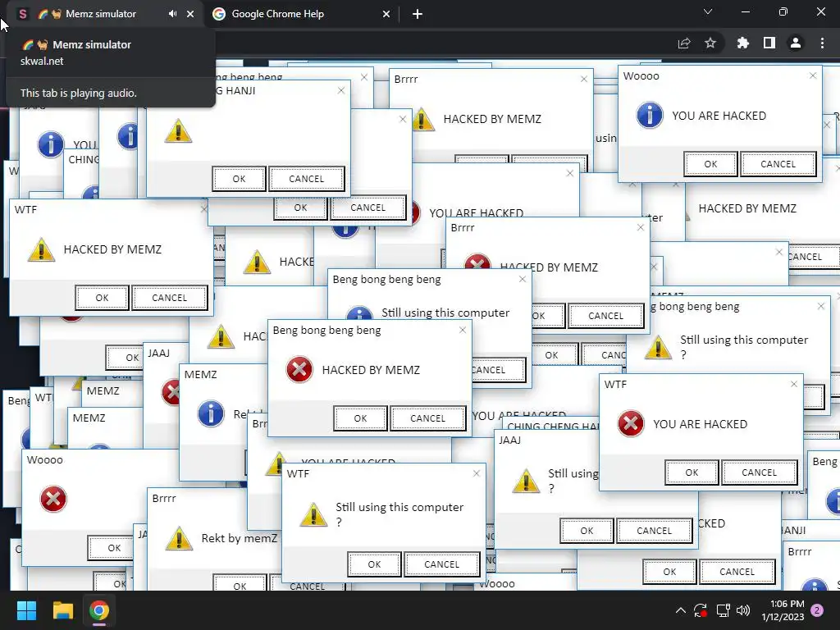Open the Chrome three-dot menu
Screen dimensions: 840x630
[x=822, y=43]
